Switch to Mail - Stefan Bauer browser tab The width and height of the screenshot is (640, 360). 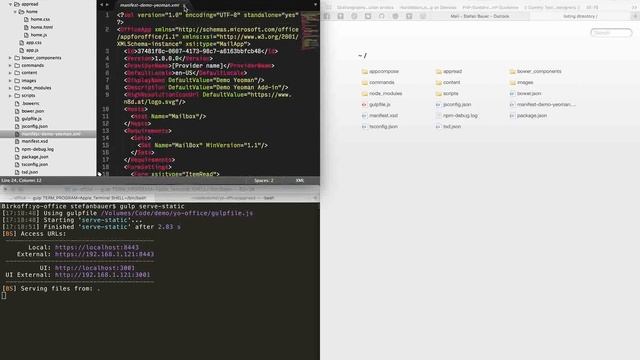click(x=480, y=16)
